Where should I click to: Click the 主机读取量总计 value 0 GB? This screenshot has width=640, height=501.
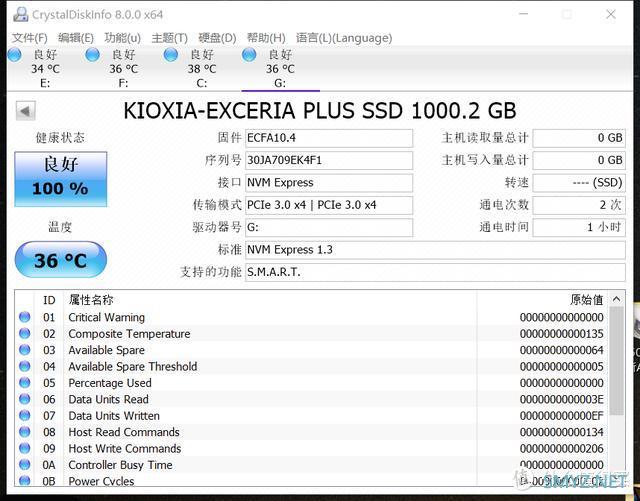[x=579, y=138]
